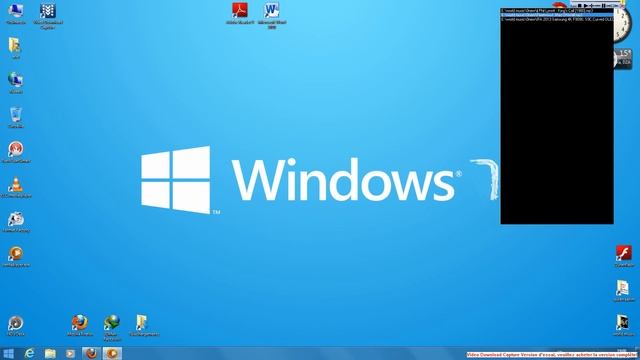The image size is (640, 360).
Task: Open the folder icon below Computer
Action: coord(16,48)
